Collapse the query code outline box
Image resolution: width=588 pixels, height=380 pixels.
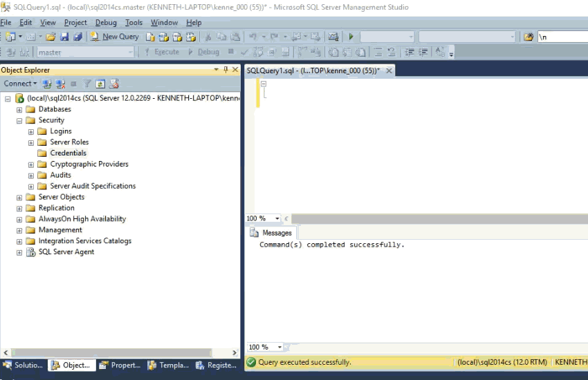(x=264, y=84)
